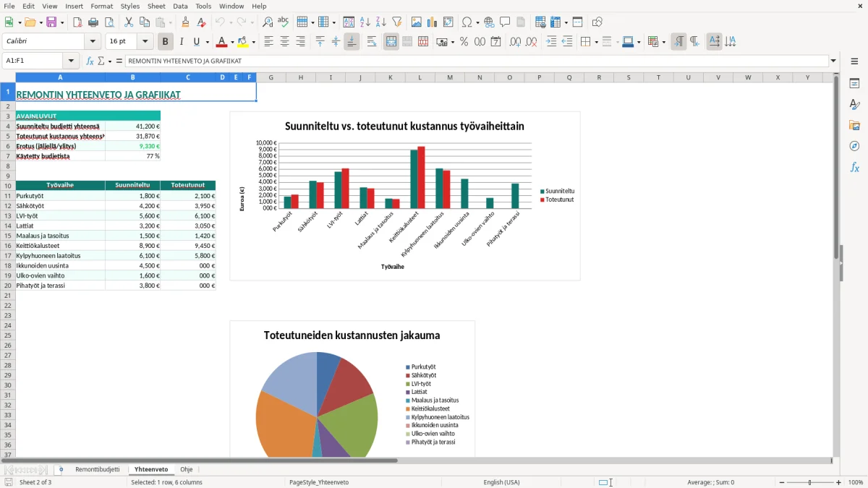Open the Tools menu
This screenshot has height=488, width=868.
[203, 6]
